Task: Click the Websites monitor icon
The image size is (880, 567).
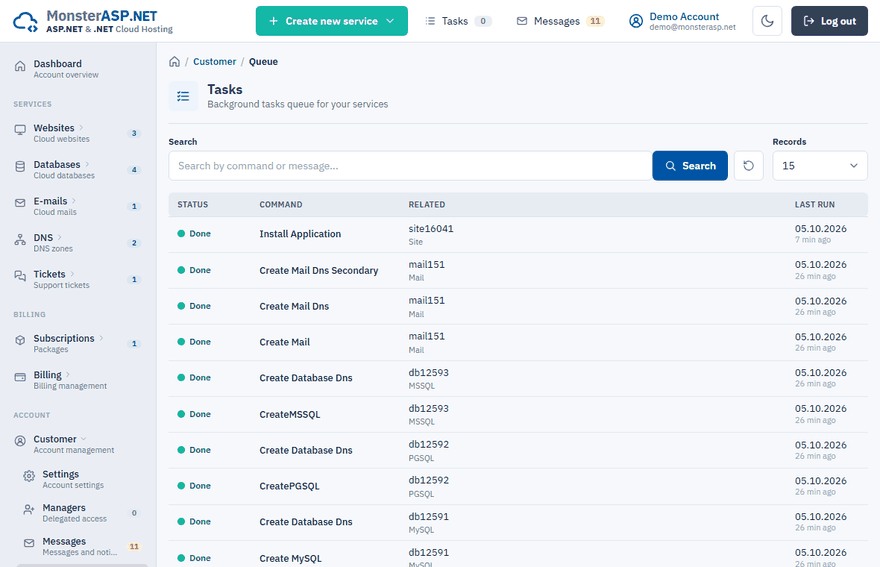Action: pyautogui.click(x=20, y=130)
